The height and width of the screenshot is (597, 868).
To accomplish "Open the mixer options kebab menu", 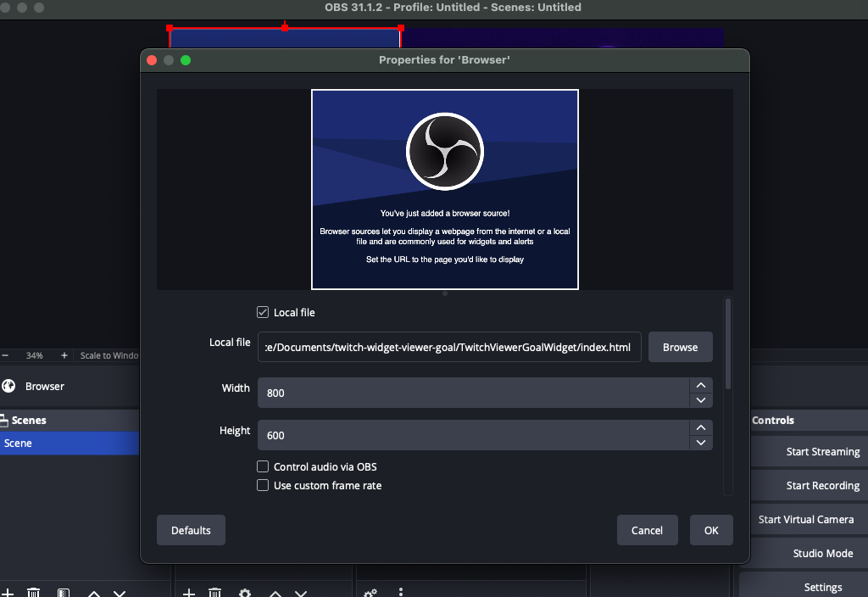I will (400, 593).
